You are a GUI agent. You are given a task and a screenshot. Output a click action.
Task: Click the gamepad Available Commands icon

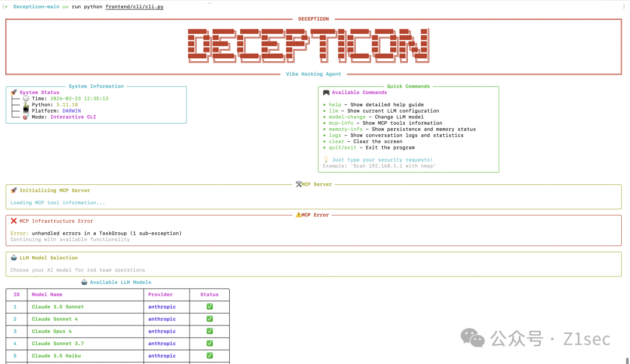pos(327,92)
